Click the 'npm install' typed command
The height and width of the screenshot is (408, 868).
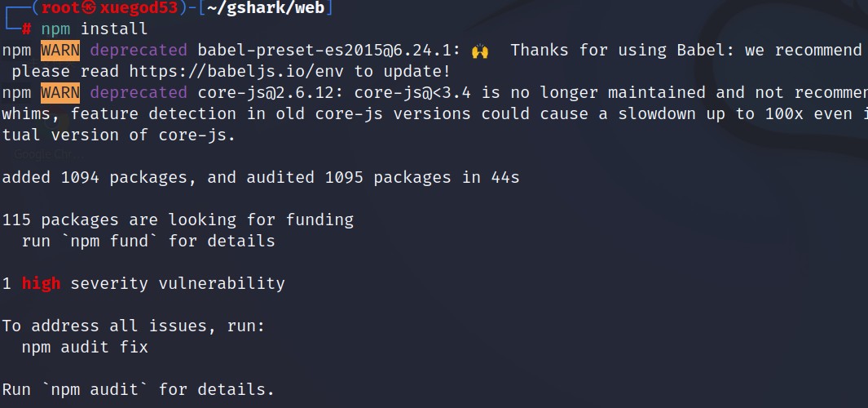94,29
